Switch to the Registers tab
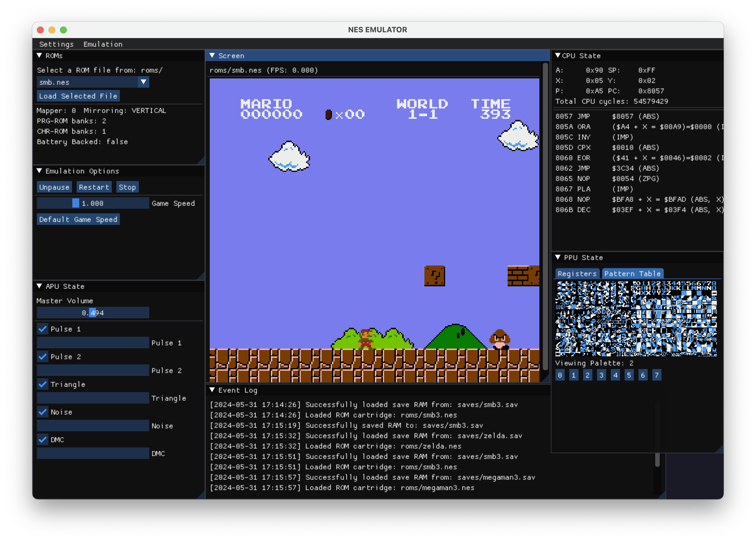 577,274
